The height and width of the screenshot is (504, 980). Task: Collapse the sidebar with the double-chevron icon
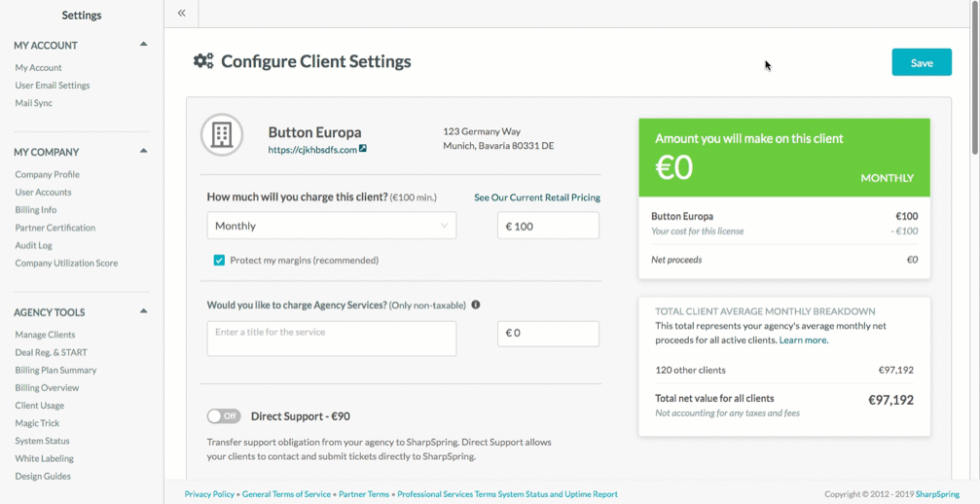tap(181, 13)
